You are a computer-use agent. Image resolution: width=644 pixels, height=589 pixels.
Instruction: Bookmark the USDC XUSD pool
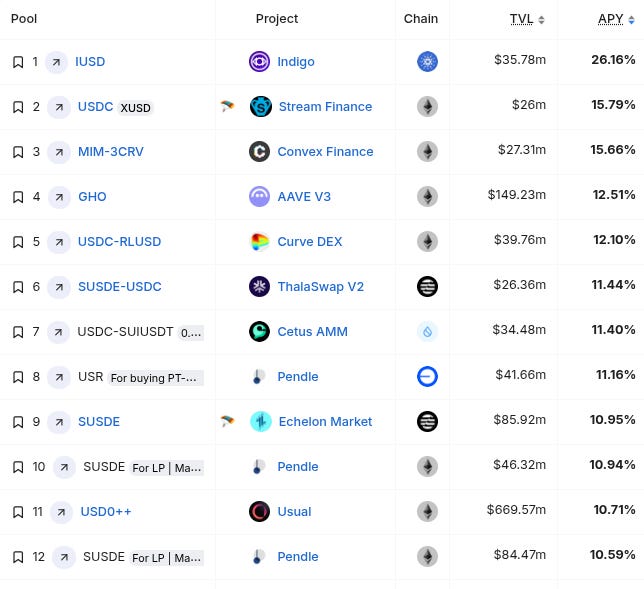(x=18, y=107)
